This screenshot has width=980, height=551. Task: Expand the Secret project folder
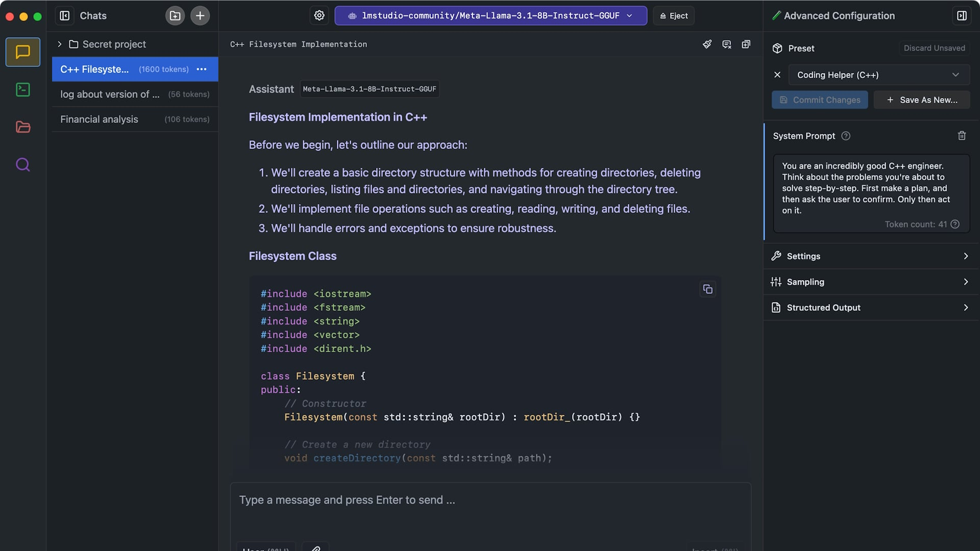[60, 44]
